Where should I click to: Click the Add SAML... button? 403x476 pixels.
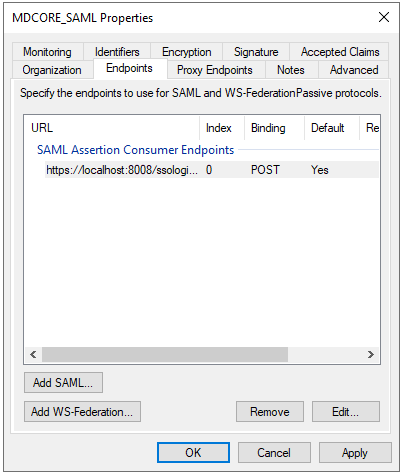(x=63, y=383)
